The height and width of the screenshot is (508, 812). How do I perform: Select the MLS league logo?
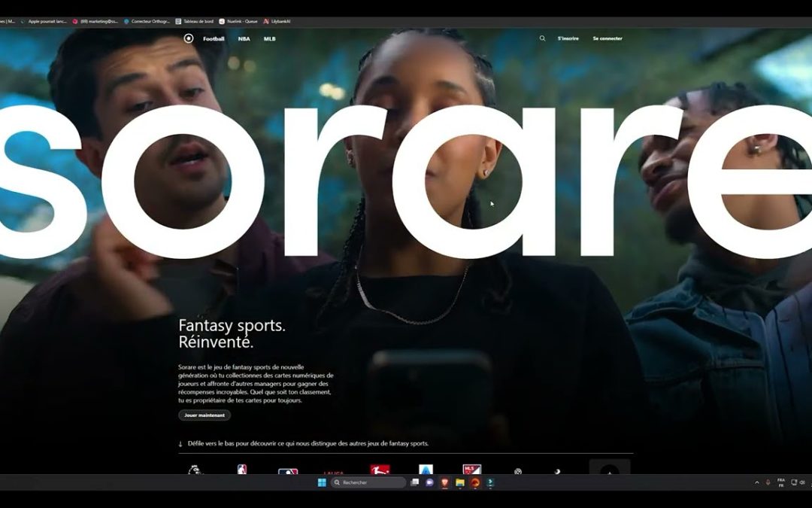click(x=471, y=470)
